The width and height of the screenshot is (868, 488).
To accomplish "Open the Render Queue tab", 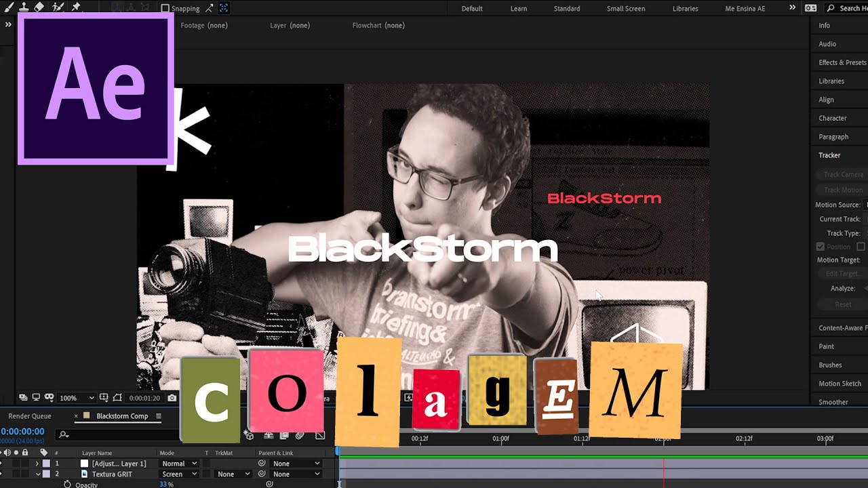I will tap(30, 416).
